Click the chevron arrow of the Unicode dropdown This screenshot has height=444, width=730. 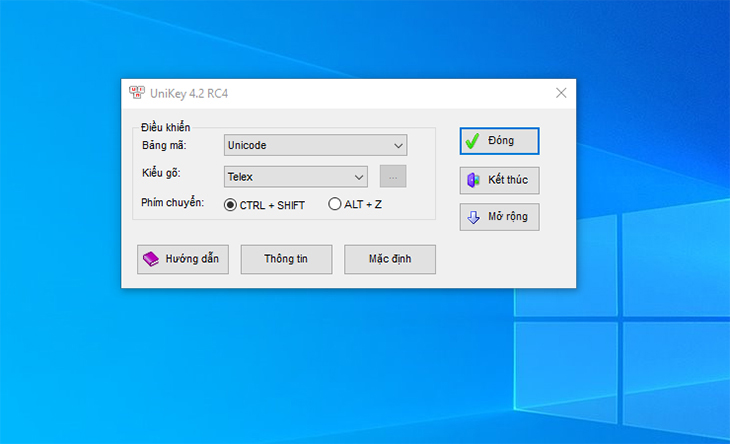click(397, 146)
